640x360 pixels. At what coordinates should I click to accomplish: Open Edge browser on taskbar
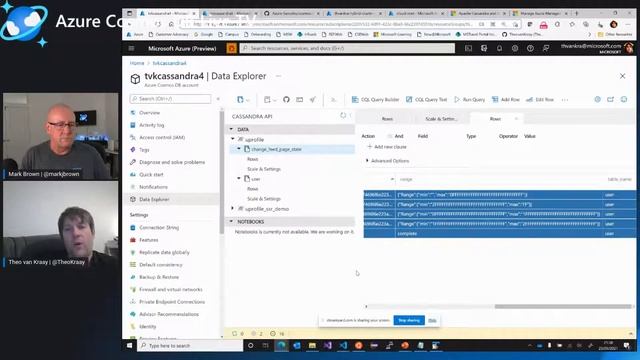pyautogui.click(x=281, y=346)
